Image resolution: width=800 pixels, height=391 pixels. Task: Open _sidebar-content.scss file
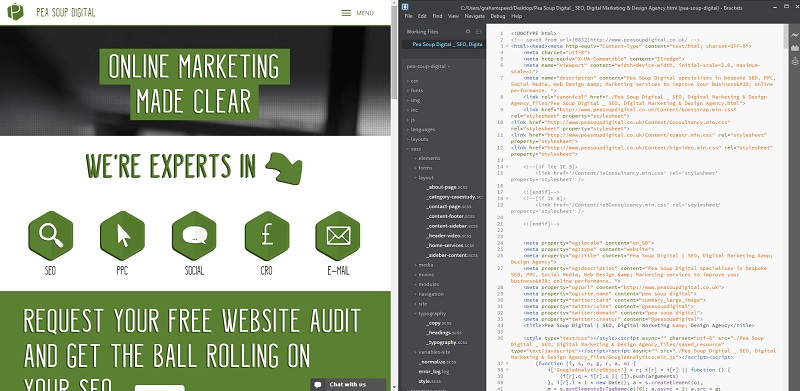tap(452, 255)
